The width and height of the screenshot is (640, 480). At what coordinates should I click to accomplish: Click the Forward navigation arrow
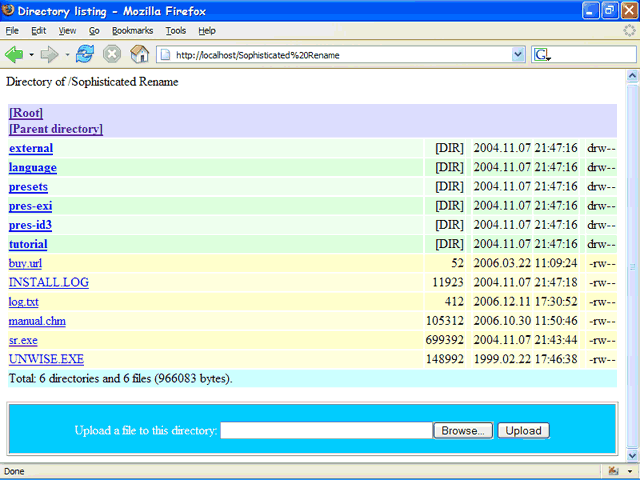tap(50, 54)
